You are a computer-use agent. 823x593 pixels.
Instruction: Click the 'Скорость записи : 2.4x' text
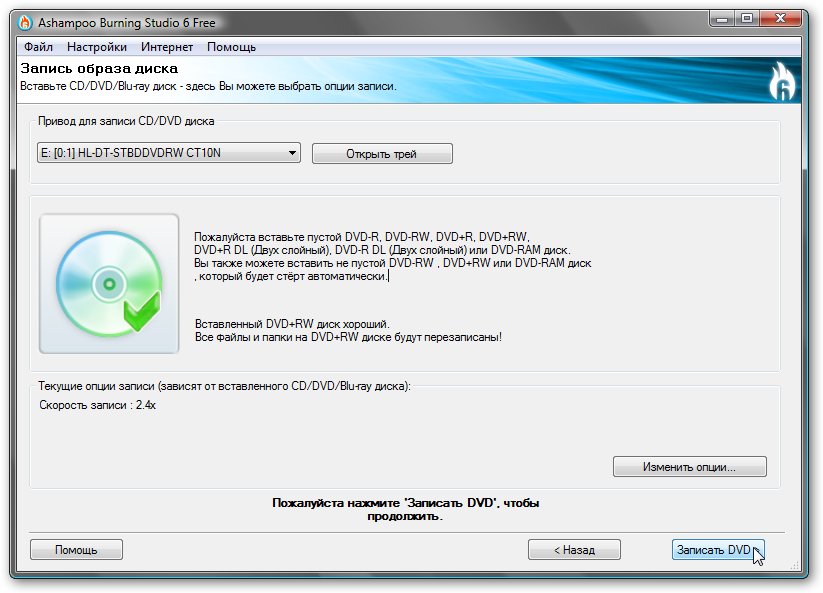tap(98, 405)
